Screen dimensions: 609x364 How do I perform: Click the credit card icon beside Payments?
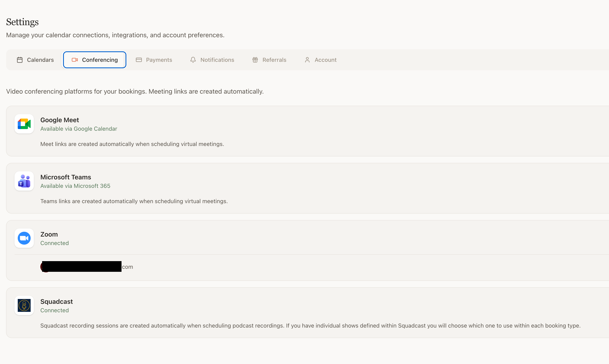tap(139, 60)
